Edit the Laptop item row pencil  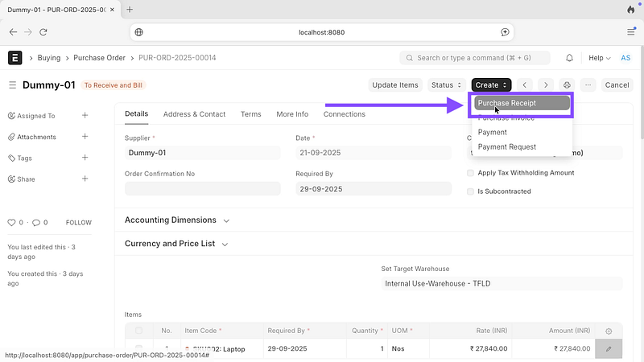coord(609,348)
